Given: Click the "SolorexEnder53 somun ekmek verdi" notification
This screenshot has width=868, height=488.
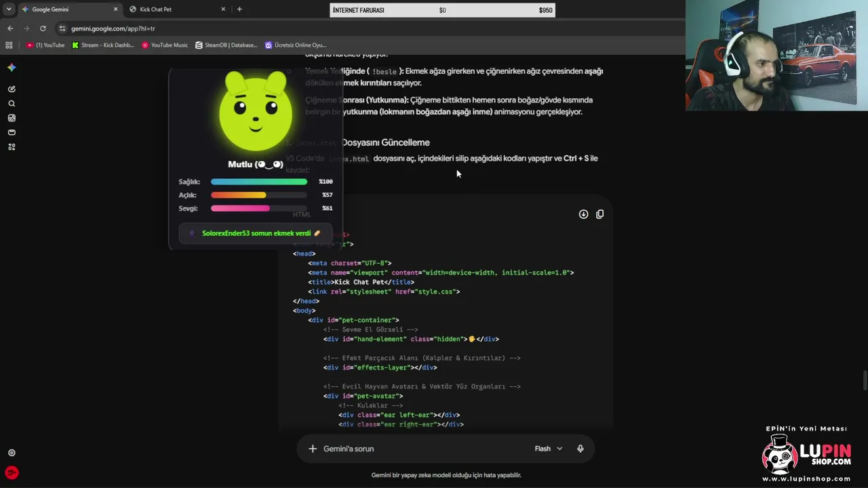Looking at the screenshot, I should point(256,233).
